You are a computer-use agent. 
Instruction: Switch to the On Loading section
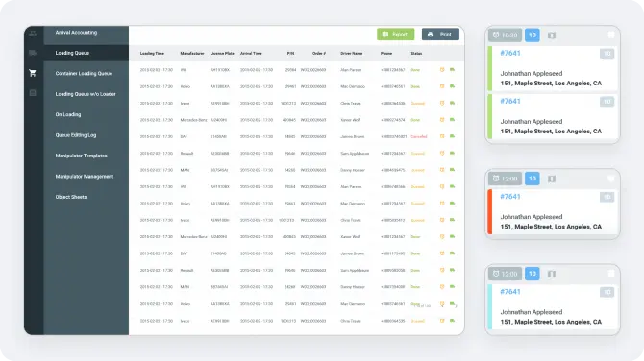68,114
